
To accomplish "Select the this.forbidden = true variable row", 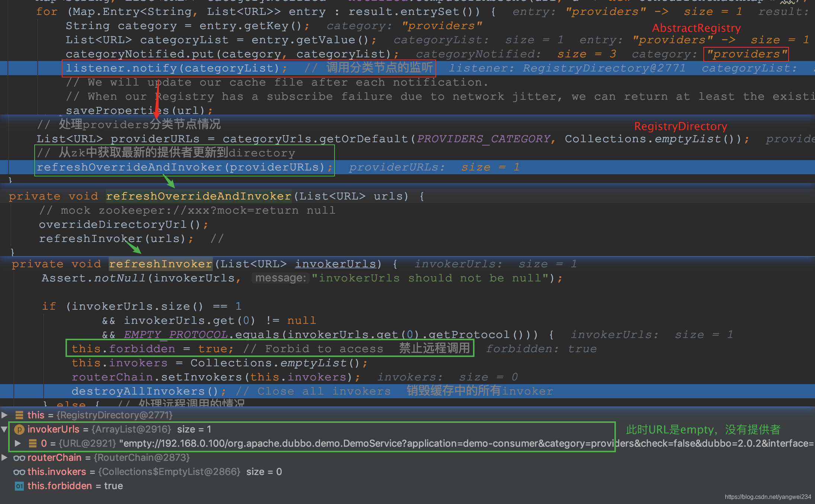I will click(75, 486).
